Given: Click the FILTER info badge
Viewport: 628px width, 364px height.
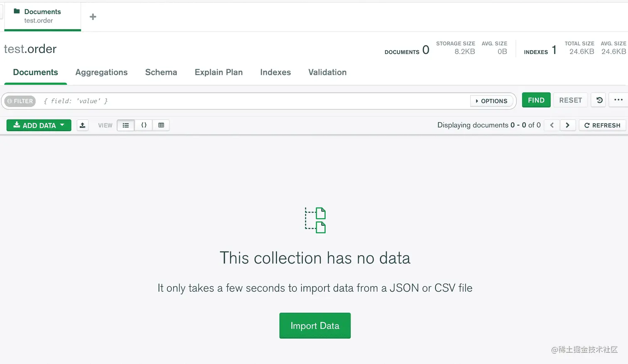Looking at the screenshot, I should (x=20, y=101).
